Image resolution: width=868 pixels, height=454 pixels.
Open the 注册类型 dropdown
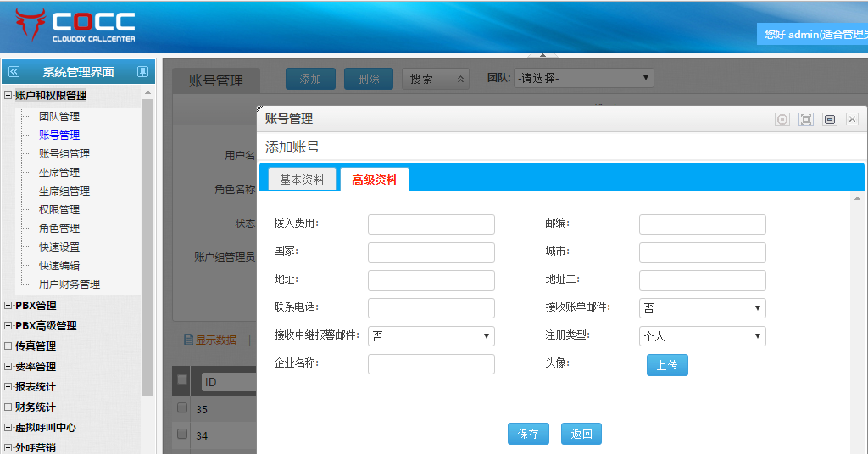click(x=702, y=336)
